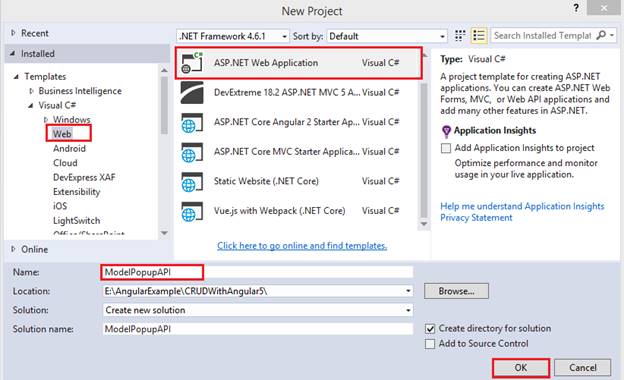Open Help me understand Application Insights link
Image resolution: width=624 pixels, height=380 pixels.
pyautogui.click(x=522, y=206)
